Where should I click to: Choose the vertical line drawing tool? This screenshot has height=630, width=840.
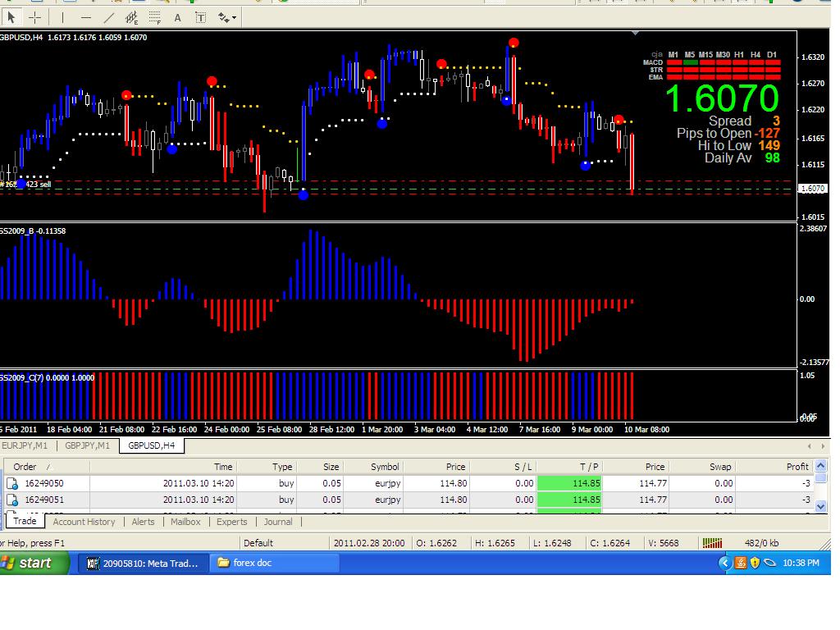(62, 18)
